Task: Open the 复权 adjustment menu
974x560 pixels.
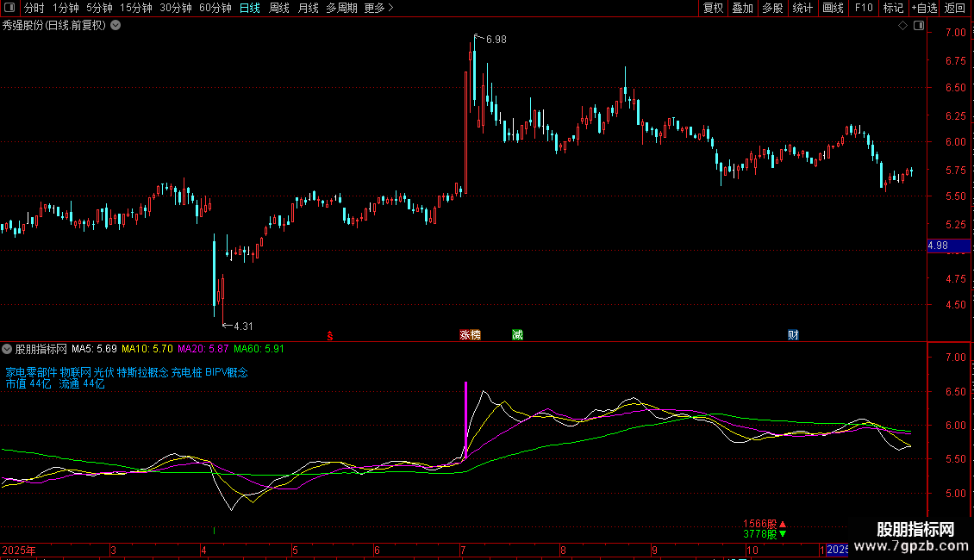Action: tap(713, 8)
